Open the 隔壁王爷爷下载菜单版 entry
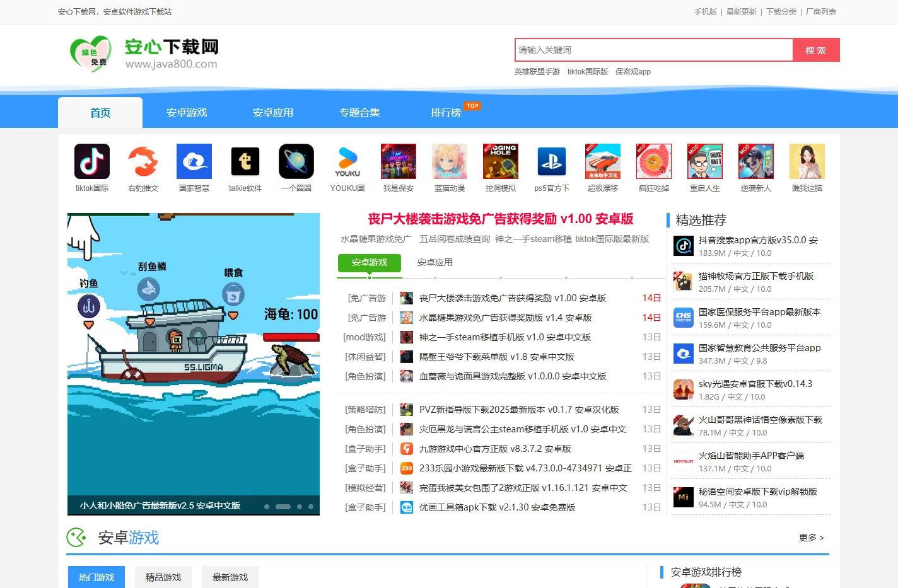Screen dimensions: 898x588 [x=497, y=357]
